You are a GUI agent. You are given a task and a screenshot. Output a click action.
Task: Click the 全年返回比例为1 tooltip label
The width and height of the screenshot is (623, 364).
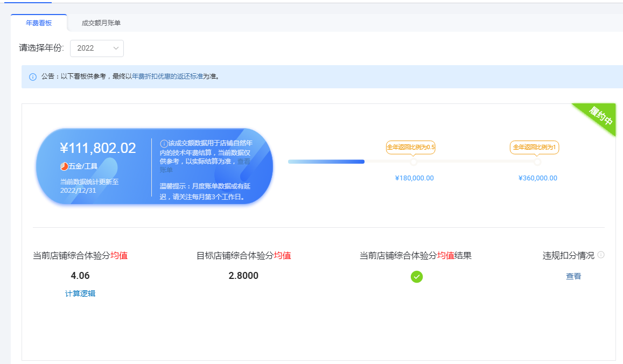(534, 147)
